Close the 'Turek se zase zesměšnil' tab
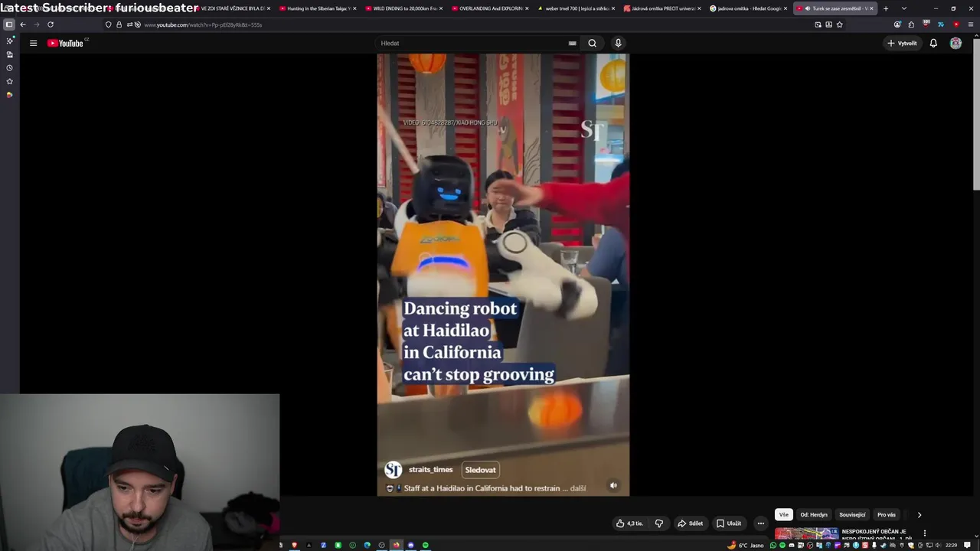This screenshot has width=980, height=551. (x=871, y=8)
